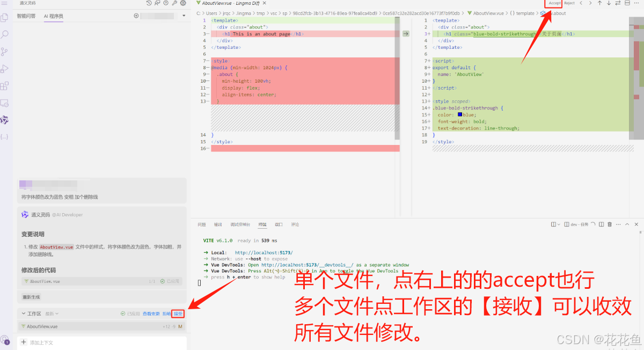The height and width of the screenshot is (350, 644).
Task: Maximize the panel with the up chevron
Action: (628, 224)
